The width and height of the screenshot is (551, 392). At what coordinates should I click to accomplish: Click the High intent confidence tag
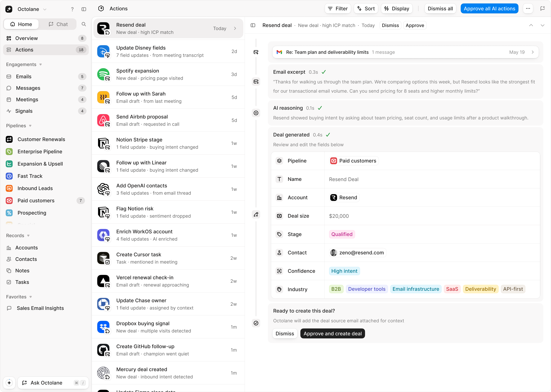click(344, 271)
